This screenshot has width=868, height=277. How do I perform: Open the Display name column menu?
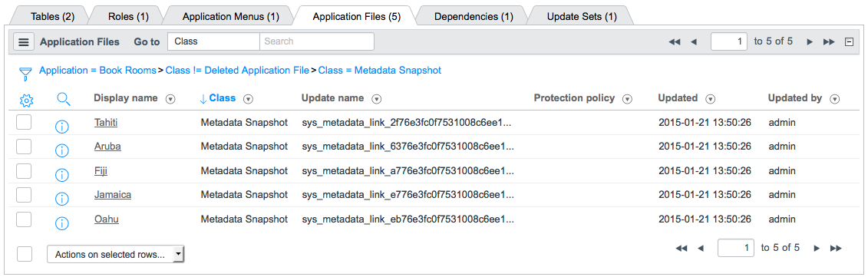pos(170,99)
